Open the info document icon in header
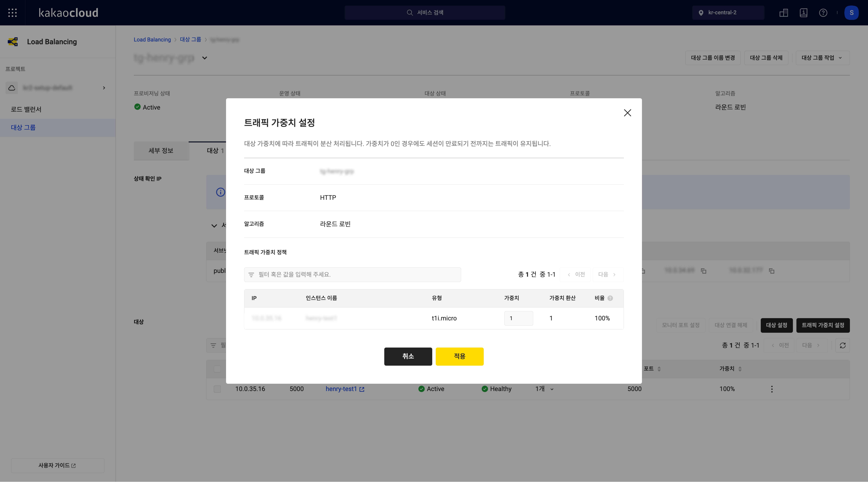Viewport: 868px width, 482px height. pyautogui.click(x=804, y=13)
